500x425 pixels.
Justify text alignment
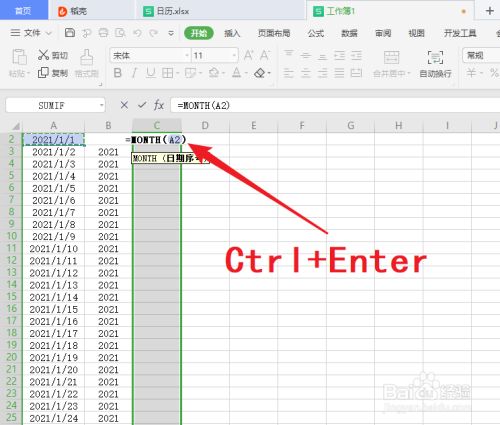[339, 73]
